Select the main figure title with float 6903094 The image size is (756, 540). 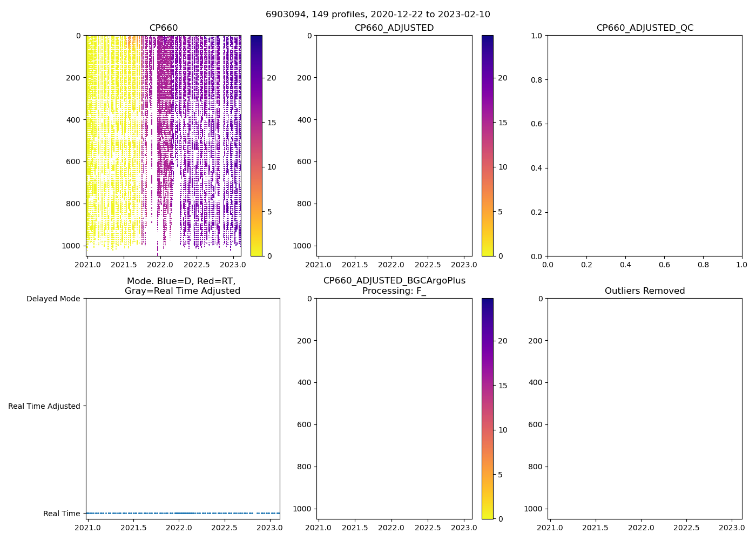[377, 15]
